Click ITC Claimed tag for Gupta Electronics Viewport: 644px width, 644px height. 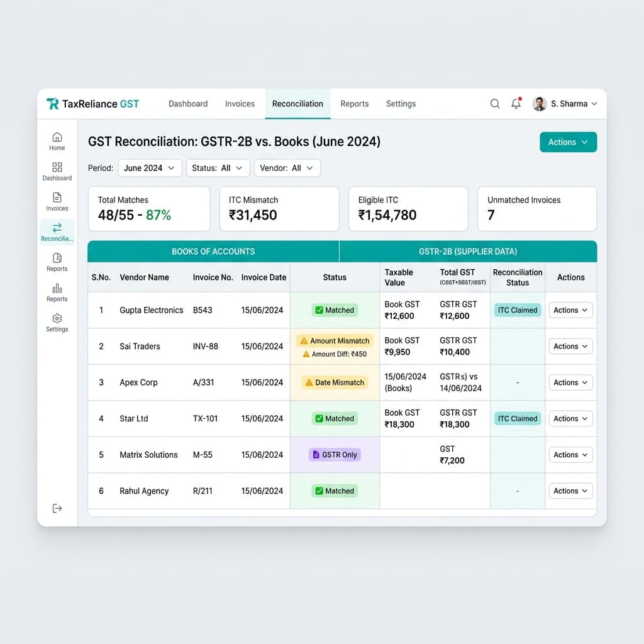(x=518, y=310)
